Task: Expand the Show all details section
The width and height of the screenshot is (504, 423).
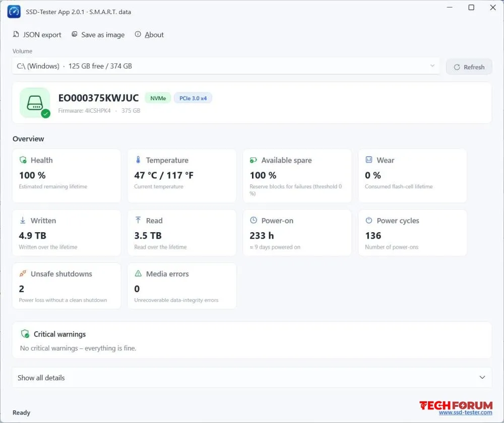Action: tap(251, 378)
